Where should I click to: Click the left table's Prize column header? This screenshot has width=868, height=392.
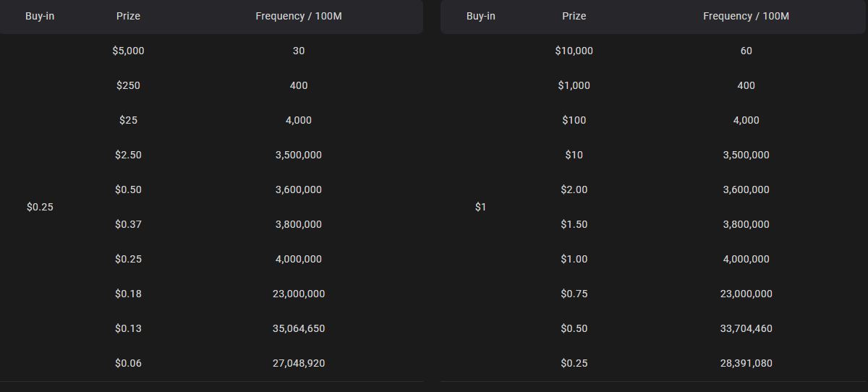[128, 16]
